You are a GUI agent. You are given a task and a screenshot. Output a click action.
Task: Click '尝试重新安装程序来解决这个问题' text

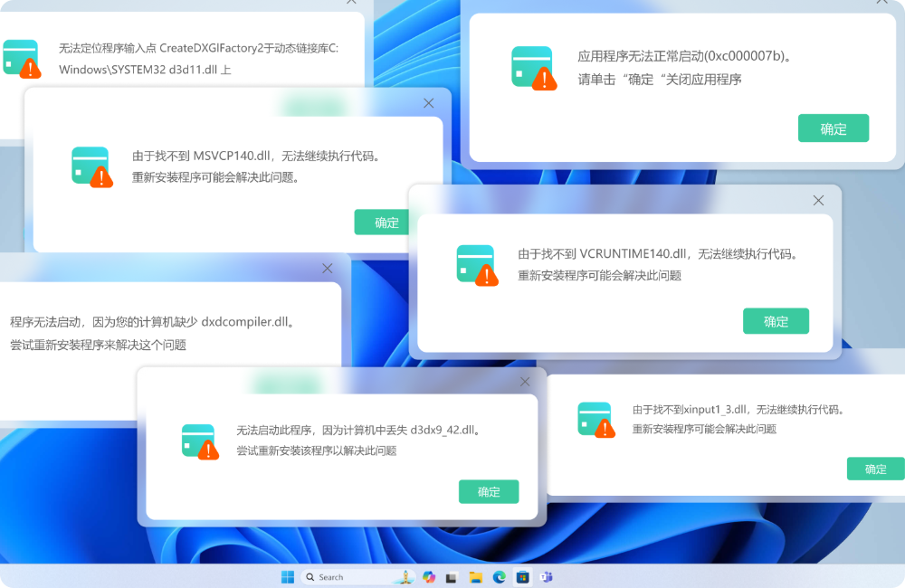click(98, 345)
